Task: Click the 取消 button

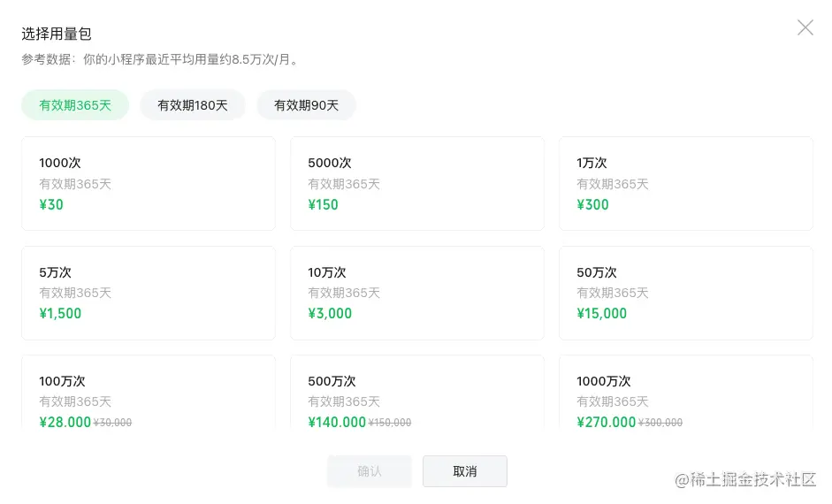Action: [x=465, y=471]
